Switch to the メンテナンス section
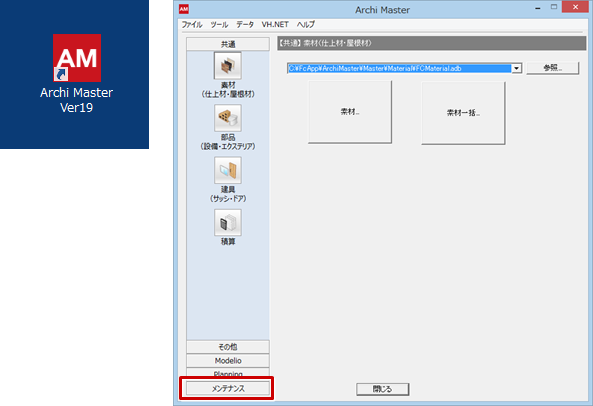593x406 pixels. (228, 388)
